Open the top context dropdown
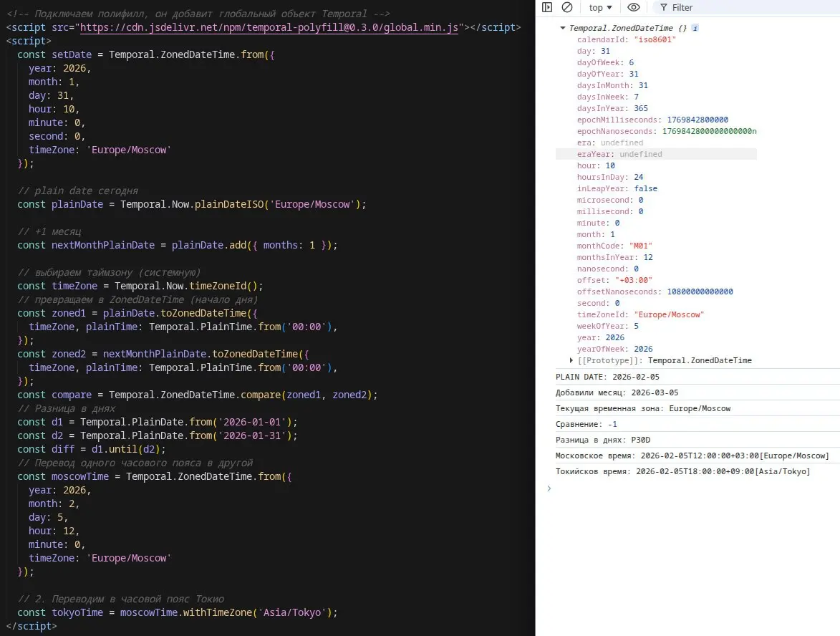The image size is (840, 636). click(x=601, y=7)
